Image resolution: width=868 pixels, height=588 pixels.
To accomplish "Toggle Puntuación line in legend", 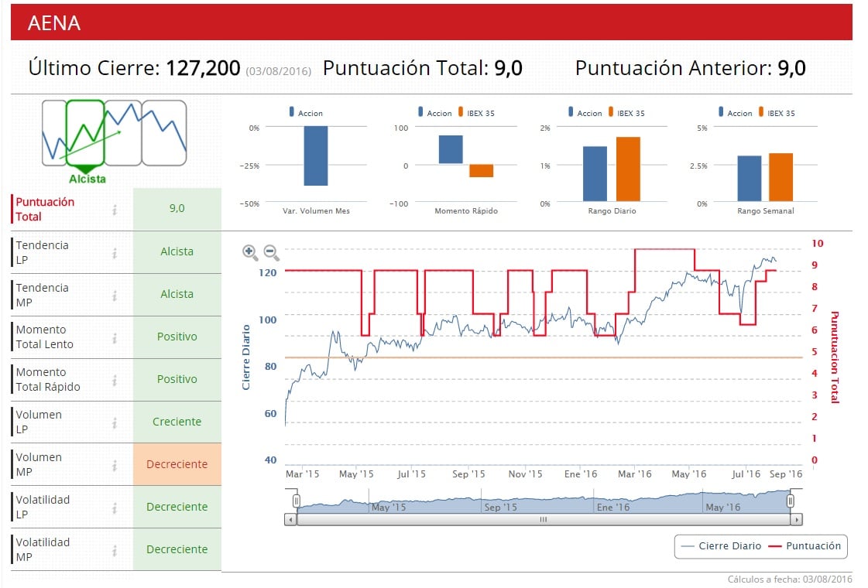I will [805, 546].
